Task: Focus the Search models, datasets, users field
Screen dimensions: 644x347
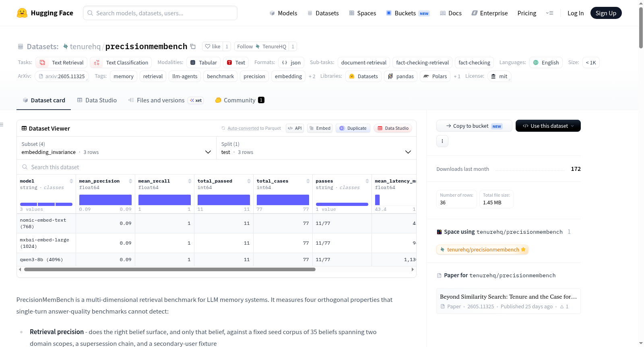Action: [x=160, y=13]
